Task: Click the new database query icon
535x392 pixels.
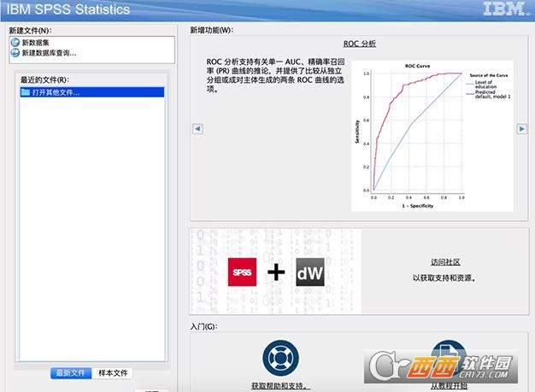Action: [15, 53]
